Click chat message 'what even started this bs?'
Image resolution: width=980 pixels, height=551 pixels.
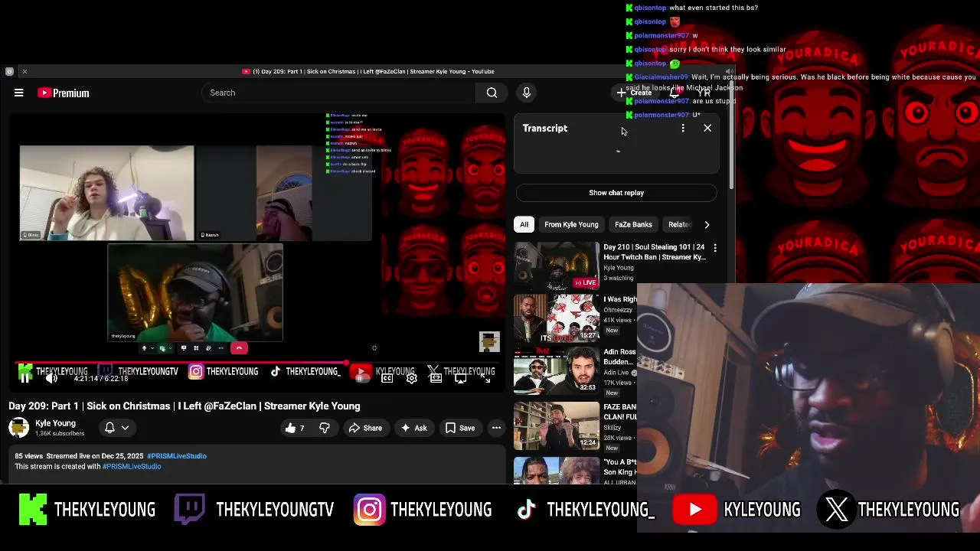click(x=714, y=8)
